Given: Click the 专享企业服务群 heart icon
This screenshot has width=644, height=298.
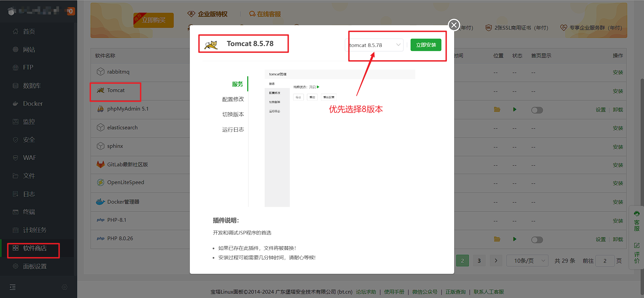Looking at the screenshot, I should click(x=563, y=28).
